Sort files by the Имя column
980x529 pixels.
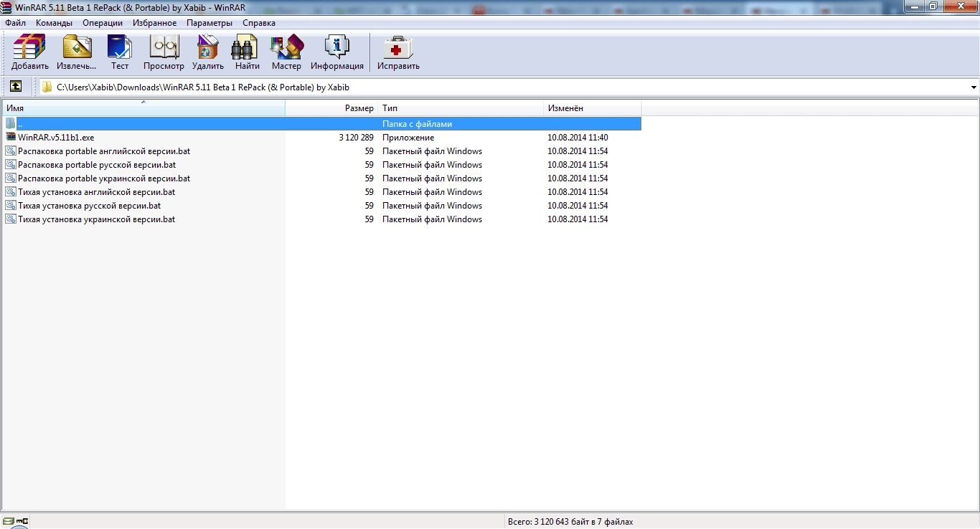point(143,108)
